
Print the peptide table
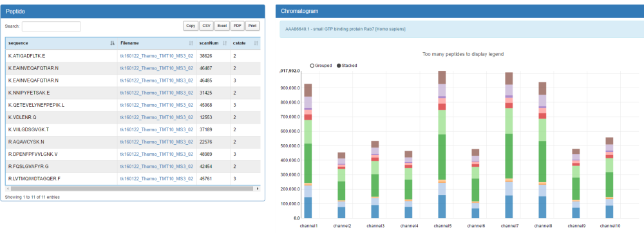click(x=252, y=26)
